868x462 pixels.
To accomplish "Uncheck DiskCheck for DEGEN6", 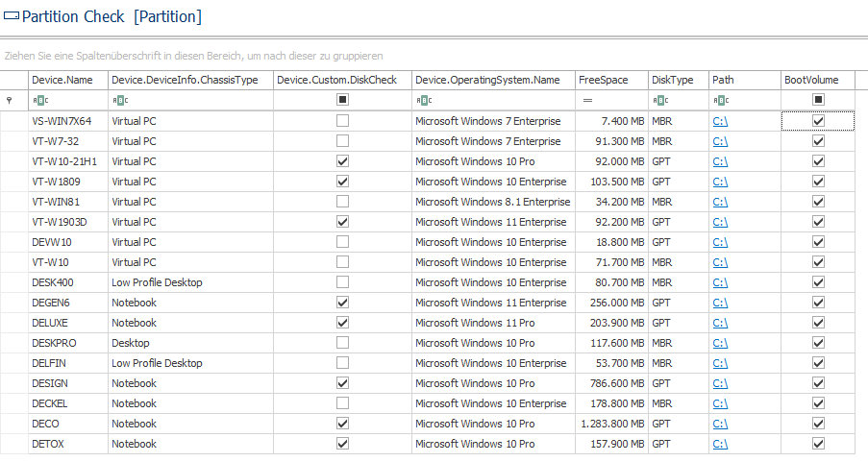I will [342, 303].
